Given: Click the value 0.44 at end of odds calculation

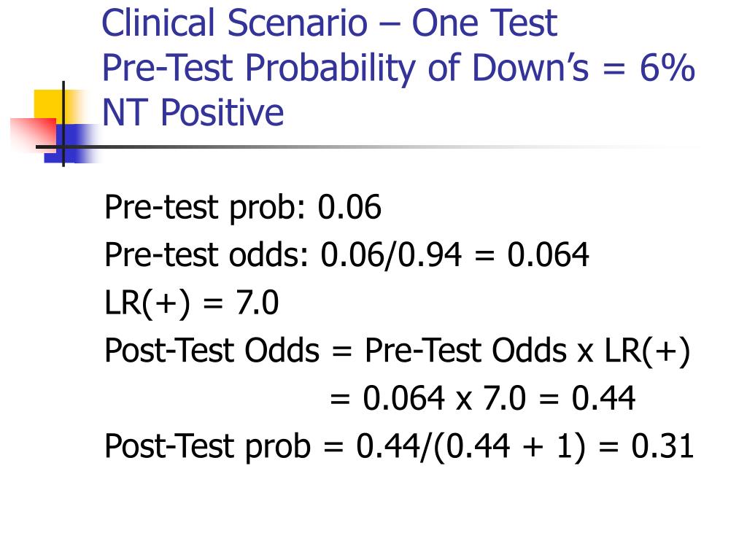Looking at the screenshot, I should click(x=603, y=398).
